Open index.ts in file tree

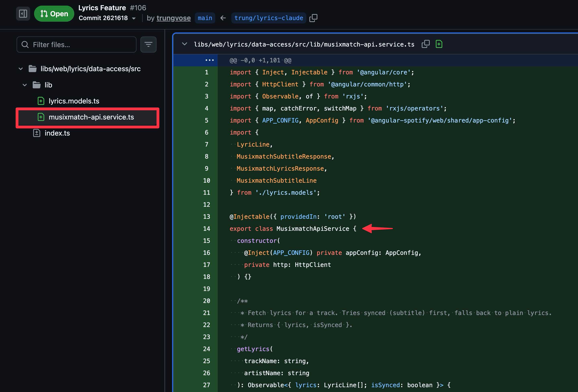tap(57, 133)
